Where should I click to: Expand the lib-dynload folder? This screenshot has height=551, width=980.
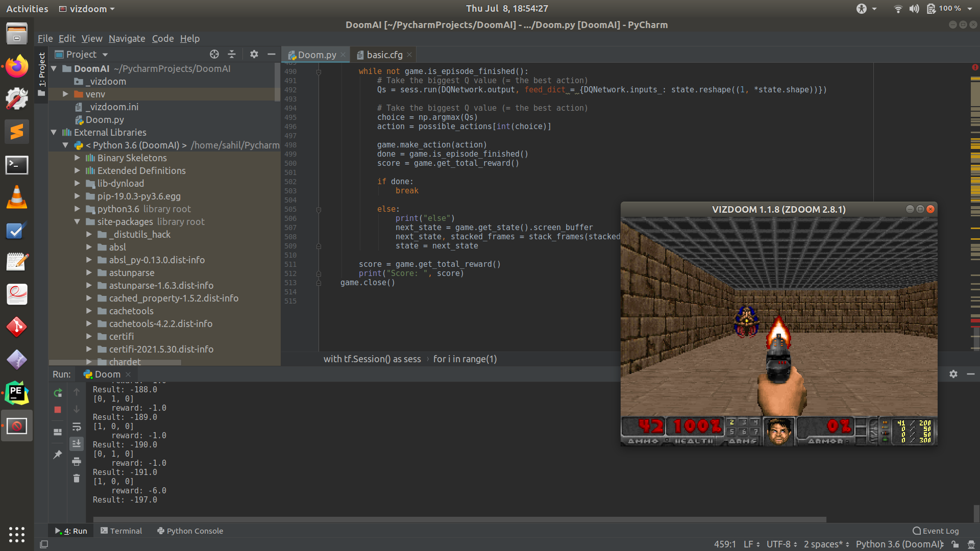(77, 183)
